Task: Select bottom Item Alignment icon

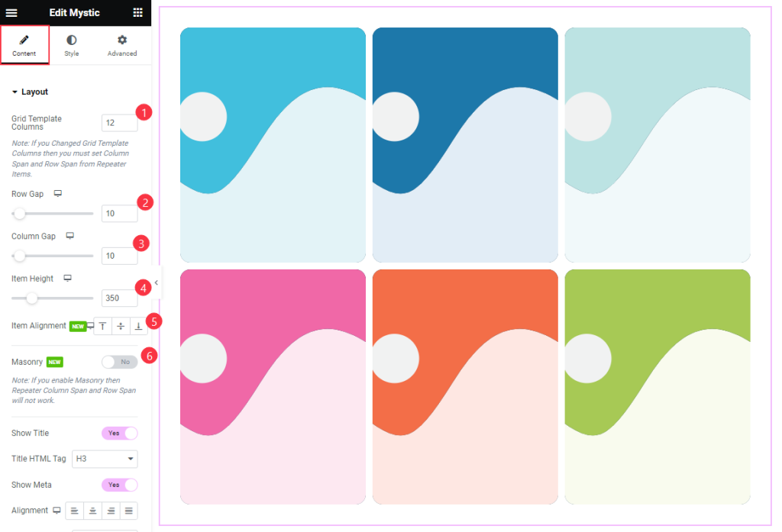Action: pos(138,326)
